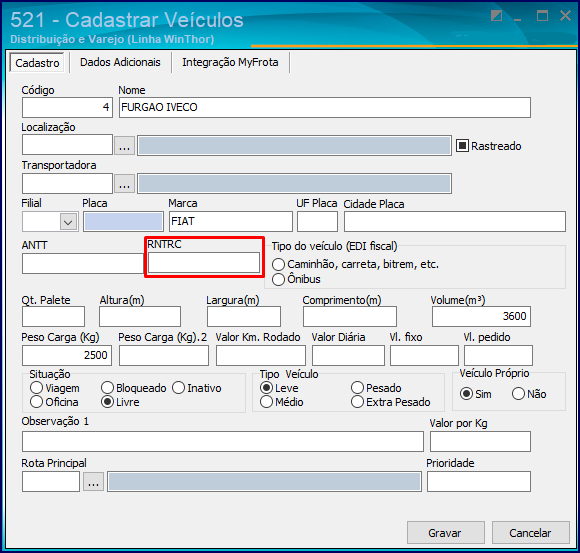
Task: Click the Observação 1 field
Action: tap(223, 441)
